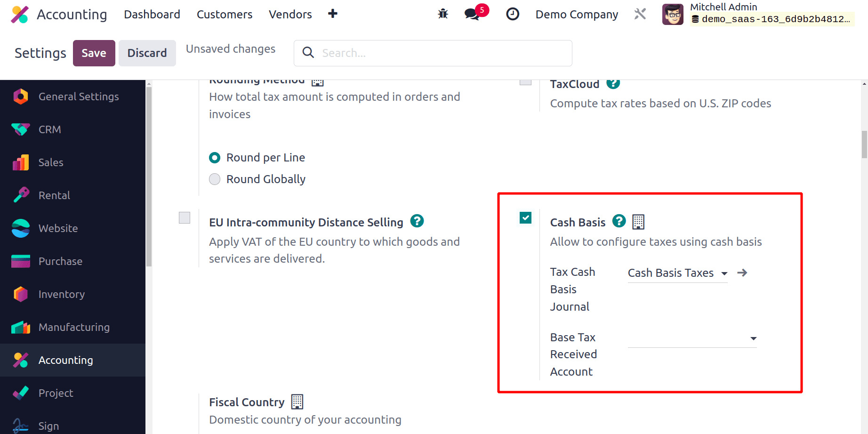Viewport: 868px width, 434px height.
Task: Uncheck the Cash Basis checkbox
Action: [x=525, y=218]
